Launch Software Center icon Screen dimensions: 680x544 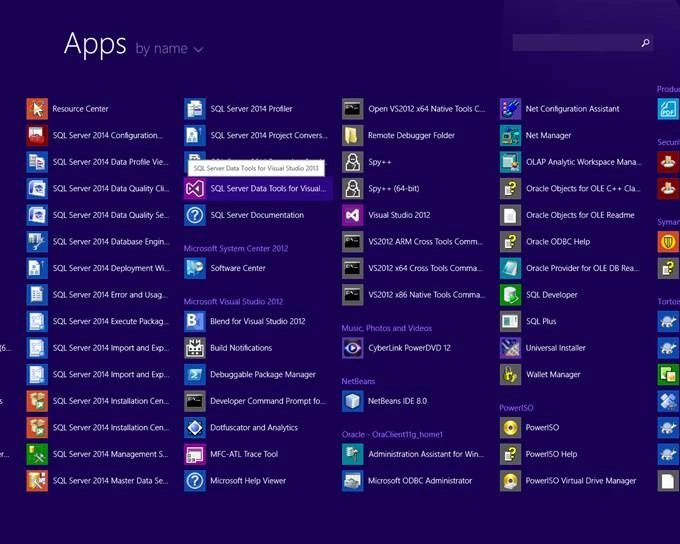[x=195, y=268]
